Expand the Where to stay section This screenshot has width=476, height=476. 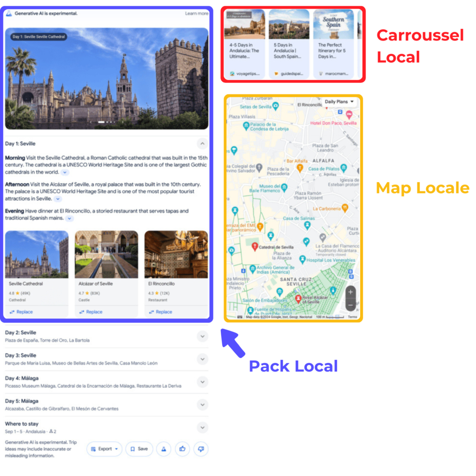point(202,427)
